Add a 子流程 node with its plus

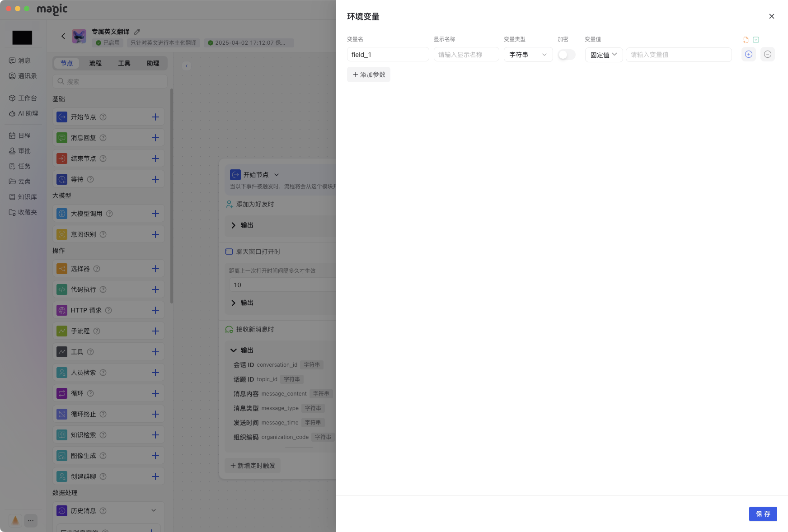pyautogui.click(x=155, y=331)
